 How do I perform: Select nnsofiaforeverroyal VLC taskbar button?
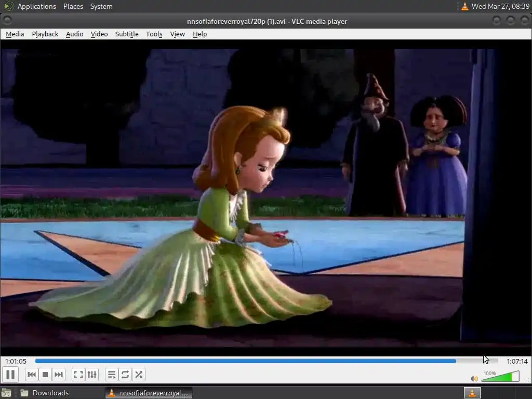coord(149,393)
